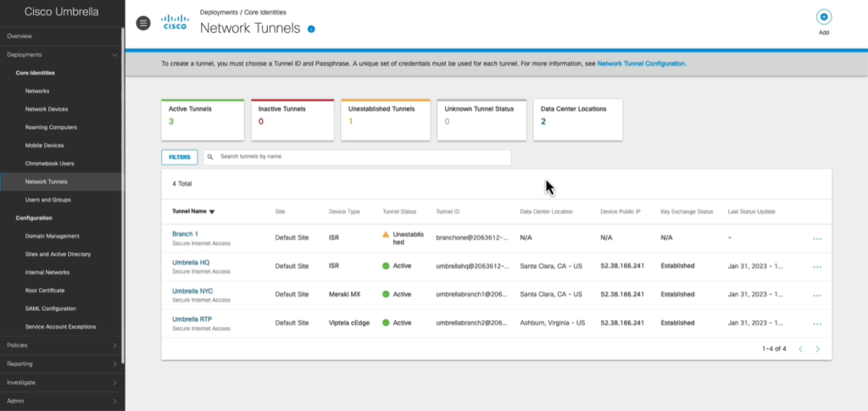Open Roaming Computers in the sidebar
Screen dimensions: 868x411
pos(51,127)
